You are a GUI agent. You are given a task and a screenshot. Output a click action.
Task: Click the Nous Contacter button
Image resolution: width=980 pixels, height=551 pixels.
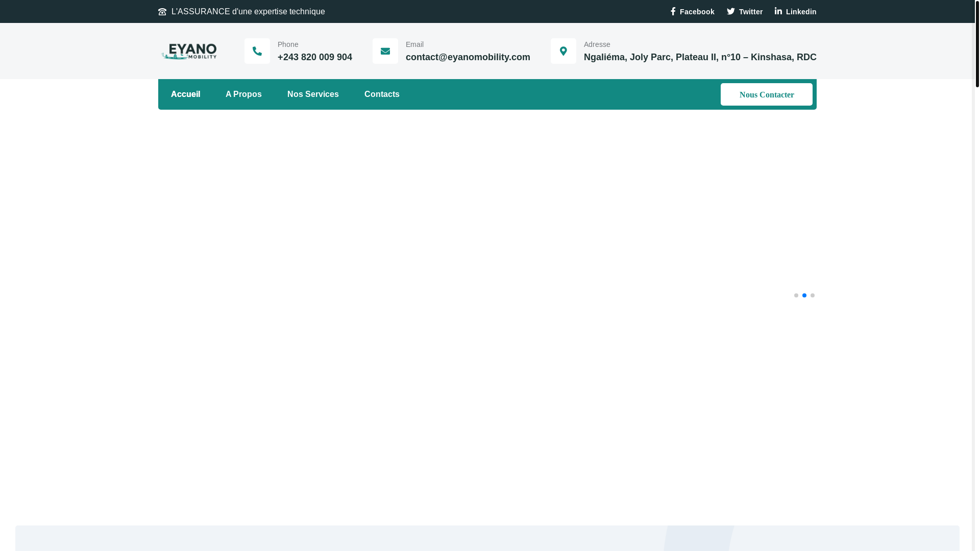coord(767,94)
